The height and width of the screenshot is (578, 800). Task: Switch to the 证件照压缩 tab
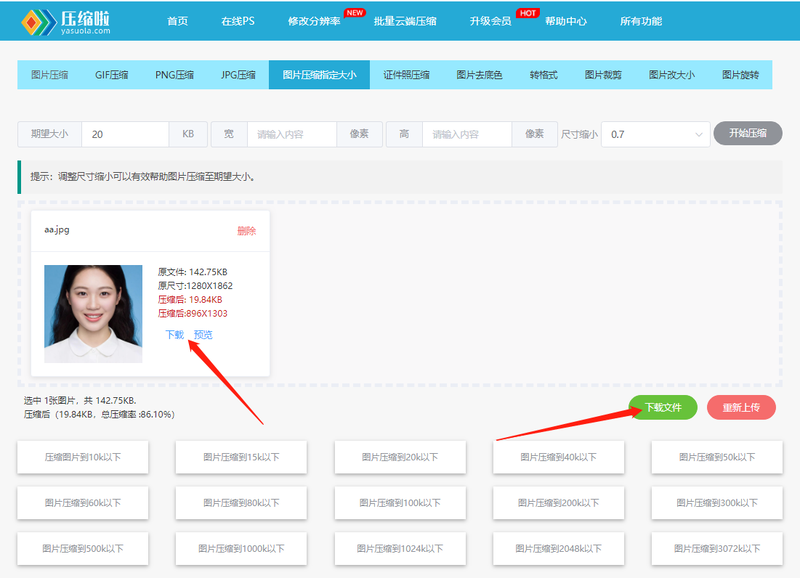pyautogui.click(x=407, y=75)
